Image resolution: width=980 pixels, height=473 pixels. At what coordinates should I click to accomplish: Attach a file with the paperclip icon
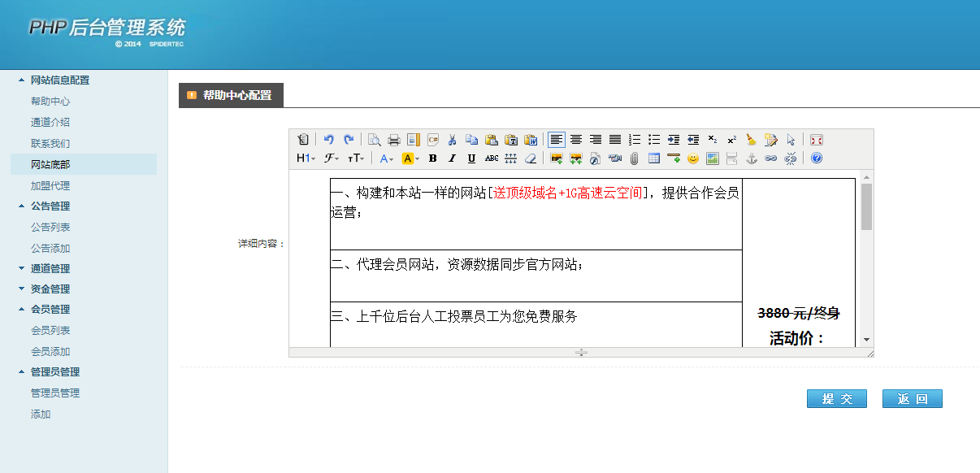pos(635,158)
